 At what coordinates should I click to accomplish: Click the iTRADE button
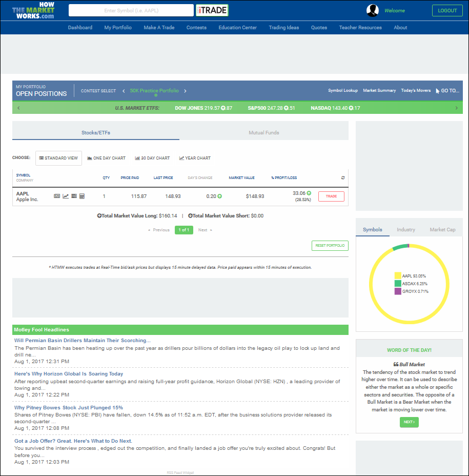(x=212, y=10)
